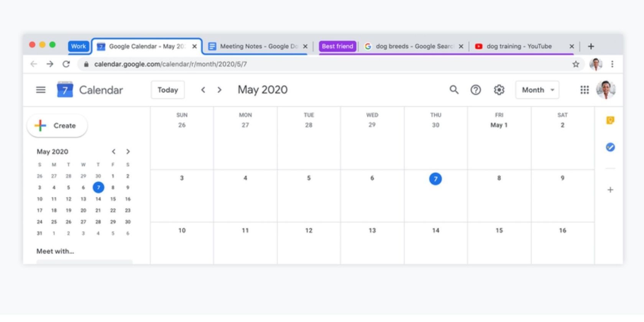This screenshot has width=644, height=322.
Task: Select date 10 in the main month grid
Action: (x=182, y=230)
